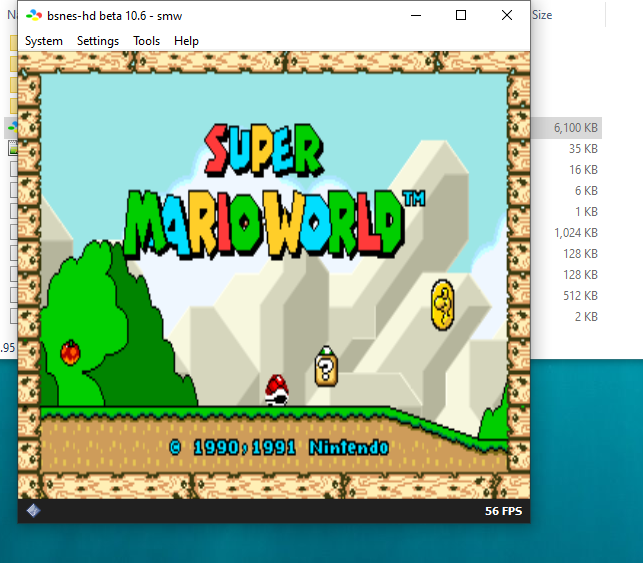Click the red berry on the bush
The image size is (643, 563).
tap(70, 352)
